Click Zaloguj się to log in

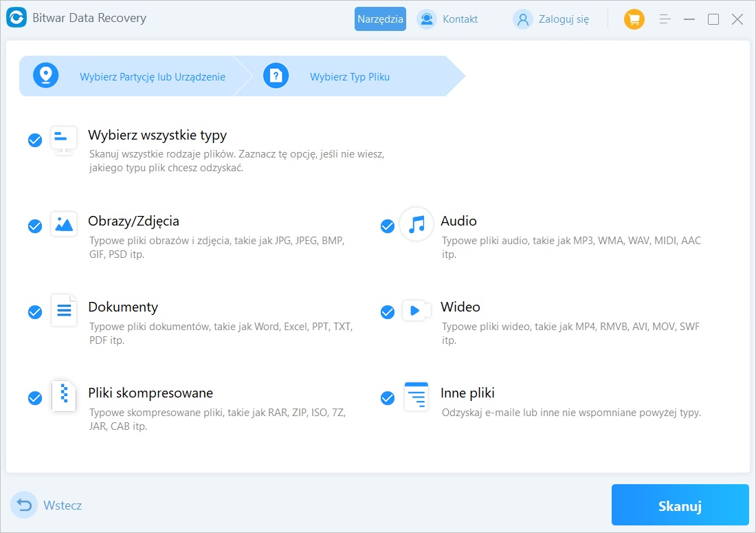pyautogui.click(x=552, y=19)
